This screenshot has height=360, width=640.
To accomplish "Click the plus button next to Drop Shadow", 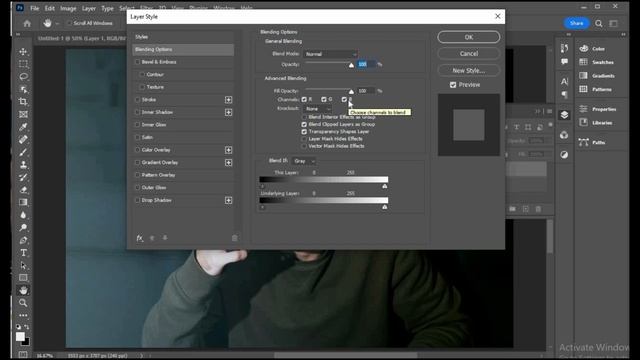I will pos(229,200).
